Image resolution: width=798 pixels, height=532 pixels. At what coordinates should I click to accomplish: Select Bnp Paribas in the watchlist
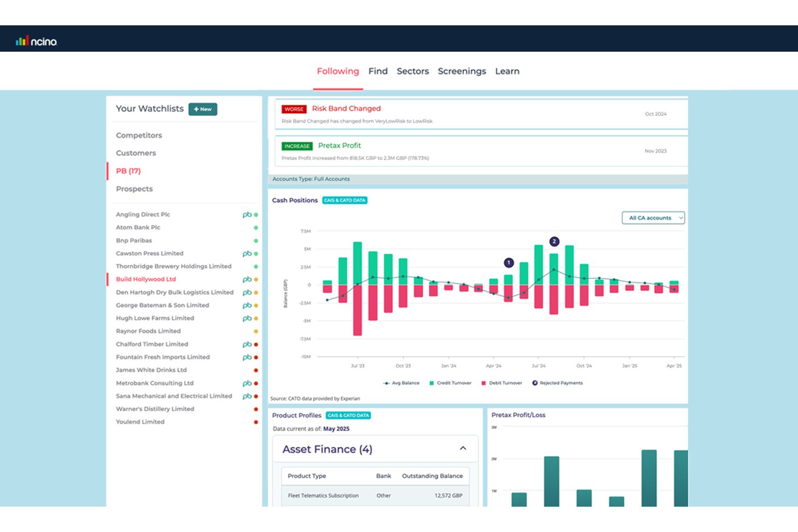(134, 240)
